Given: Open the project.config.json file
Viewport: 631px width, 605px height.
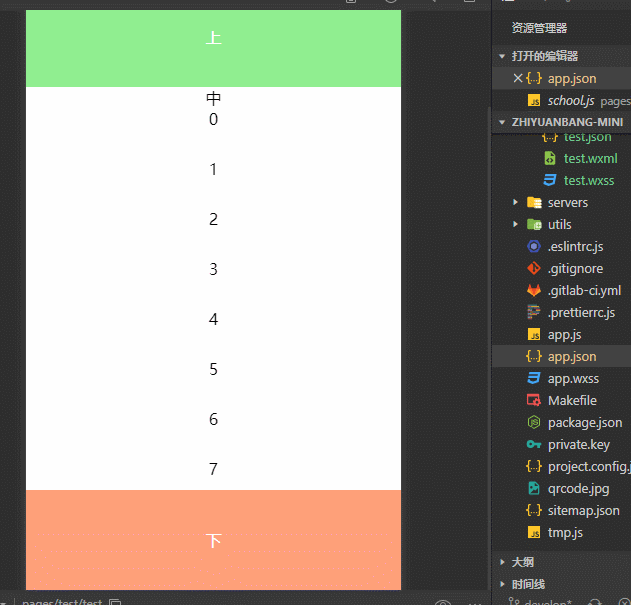Looking at the screenshot, I should pyautogui.click(x=589, y=467).
